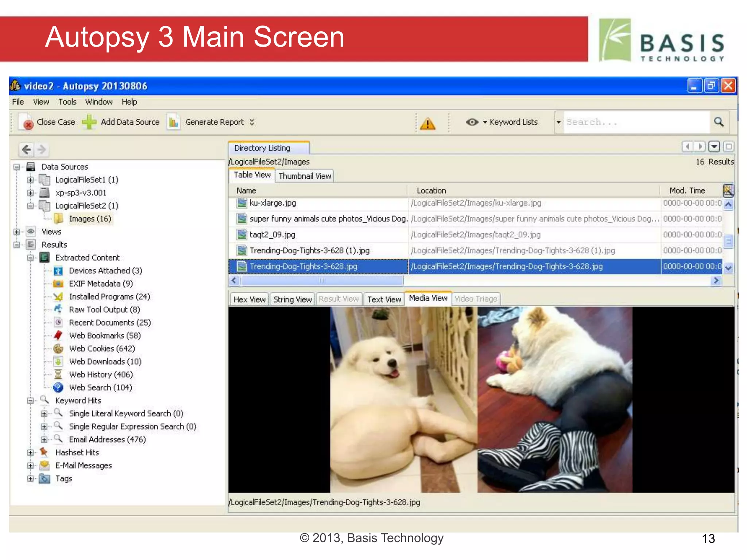Select the Directory Listing tab

pyautogui.click(x=269, y=148)
